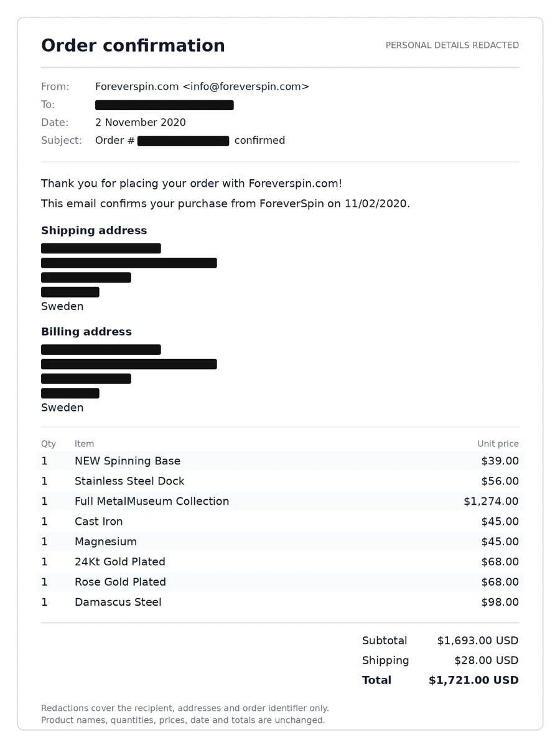The height and width of the screenshot is (747, 560).
Task: Select the 2 November 2020 date
Action: point(141,123)
